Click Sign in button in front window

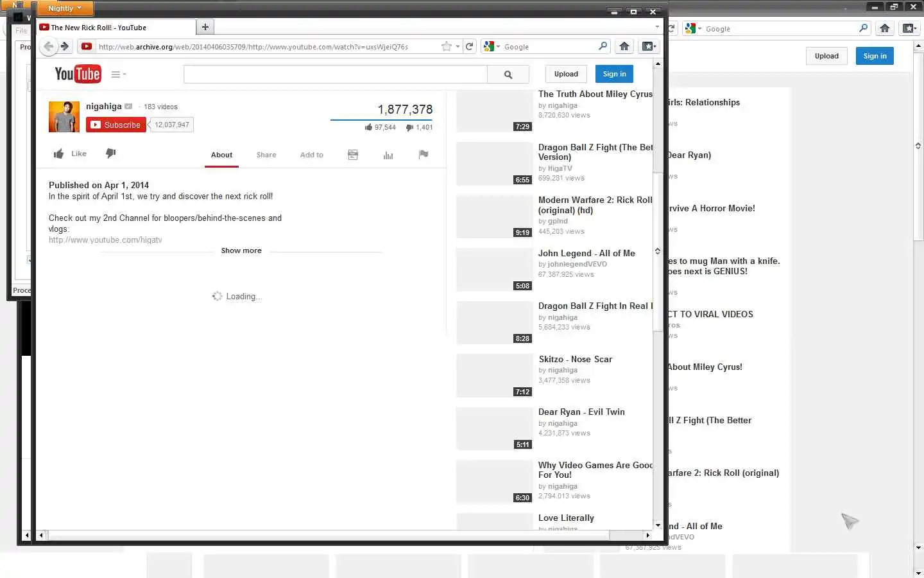pos(614,74)
